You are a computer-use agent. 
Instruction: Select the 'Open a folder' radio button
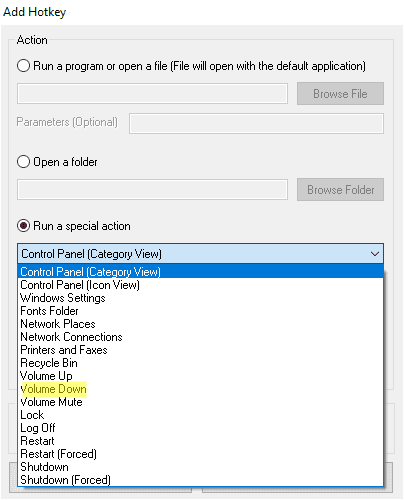pos(23,162)
